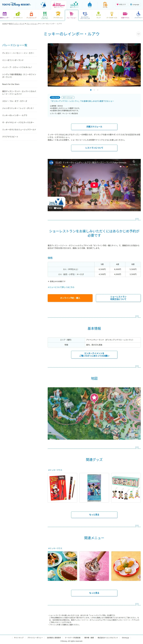143x644 pixels.
Task: Open パークチケット ticket icon
Action: tap(18, 15)
